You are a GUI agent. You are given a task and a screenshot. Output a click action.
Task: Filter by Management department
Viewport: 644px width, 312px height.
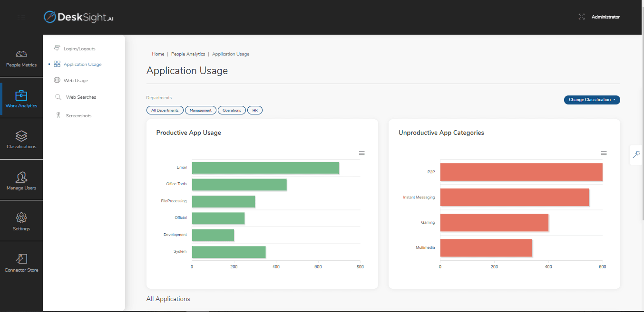pos(200,110)
